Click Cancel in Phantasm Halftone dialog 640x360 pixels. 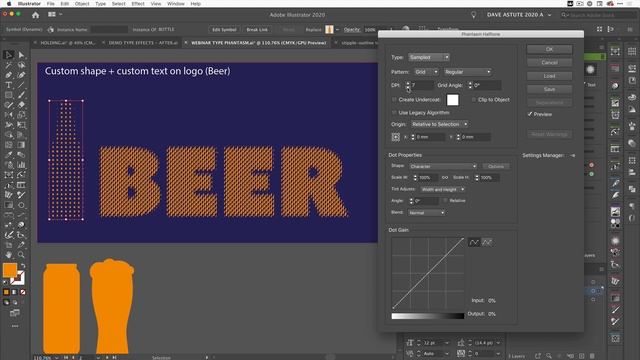point(549,63)
